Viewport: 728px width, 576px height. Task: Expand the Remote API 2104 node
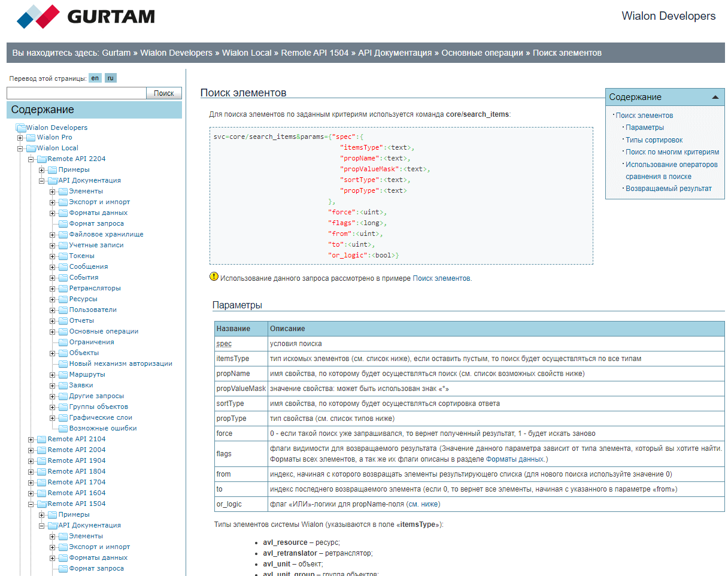point(31,439)
